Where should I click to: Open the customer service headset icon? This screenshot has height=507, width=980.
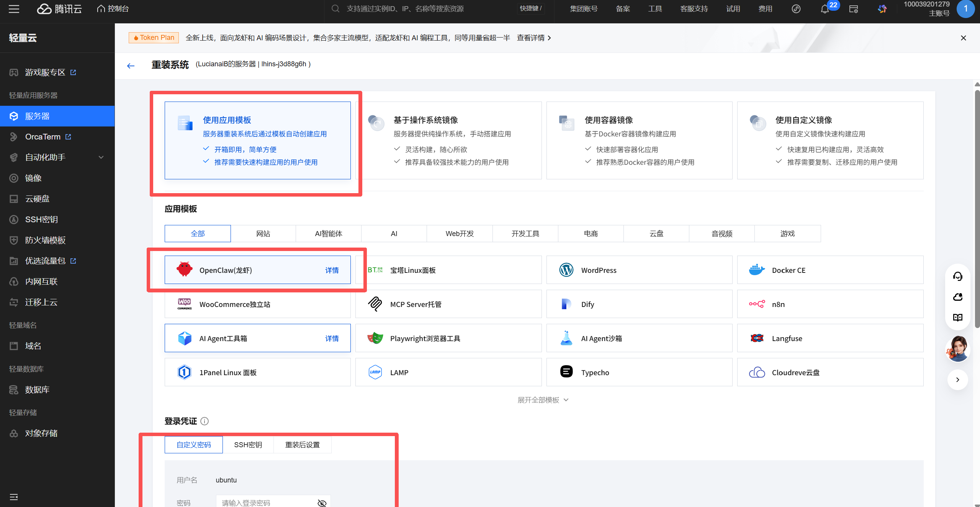click(x=957, y=276)
